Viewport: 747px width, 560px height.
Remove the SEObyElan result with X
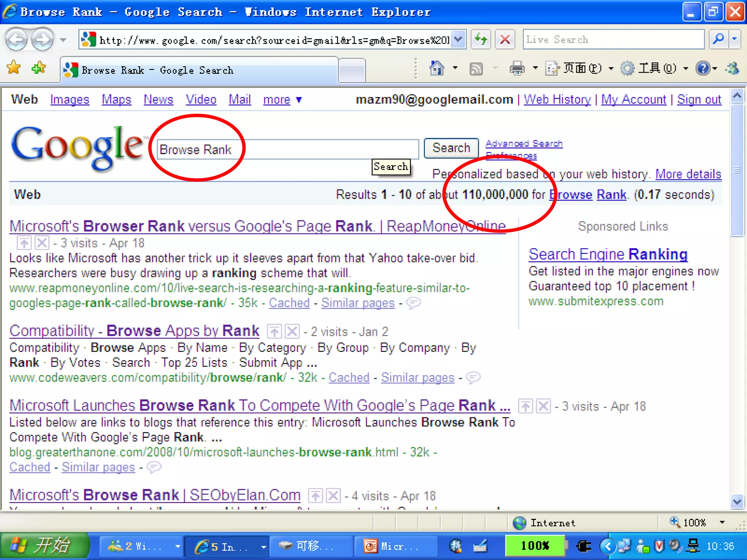click(x=333, y=496)
